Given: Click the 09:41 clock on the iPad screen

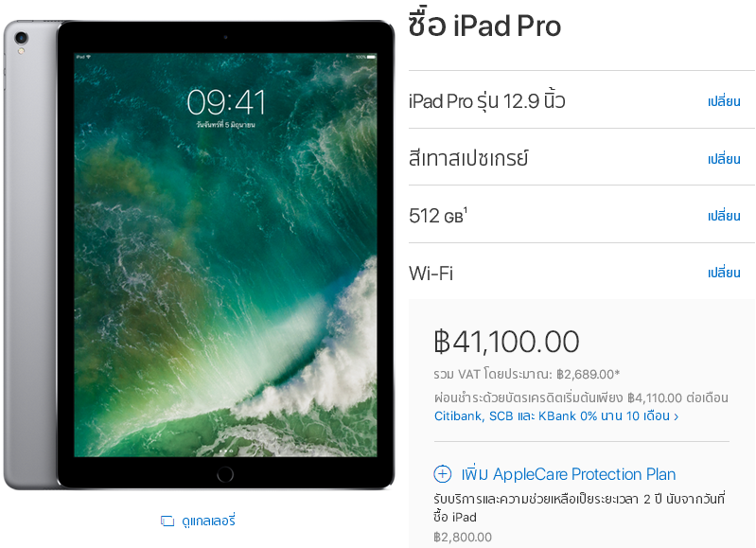Looking at the screenshot, I should click(226, 102).
